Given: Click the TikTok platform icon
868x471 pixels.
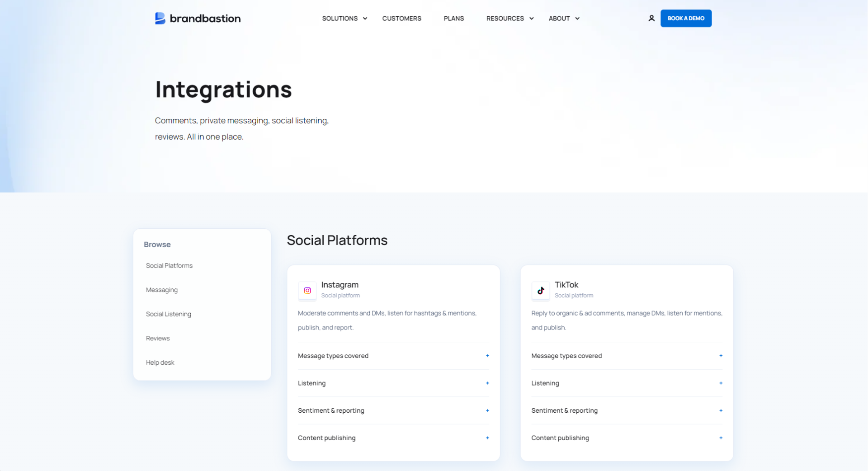Looking at the screenshot, I should point(541,290).
